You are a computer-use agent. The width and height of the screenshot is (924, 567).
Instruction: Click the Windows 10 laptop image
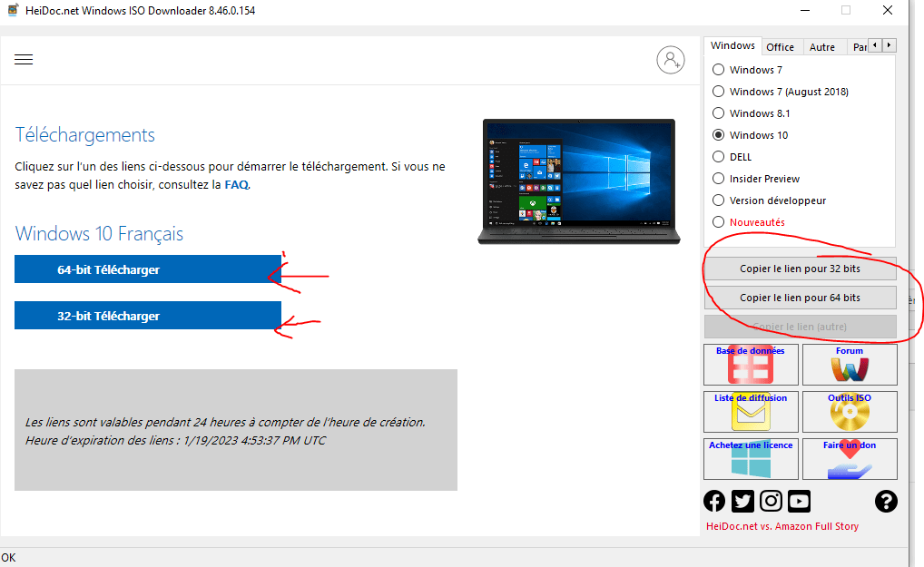pyautogui.click(x=579, y=181)
